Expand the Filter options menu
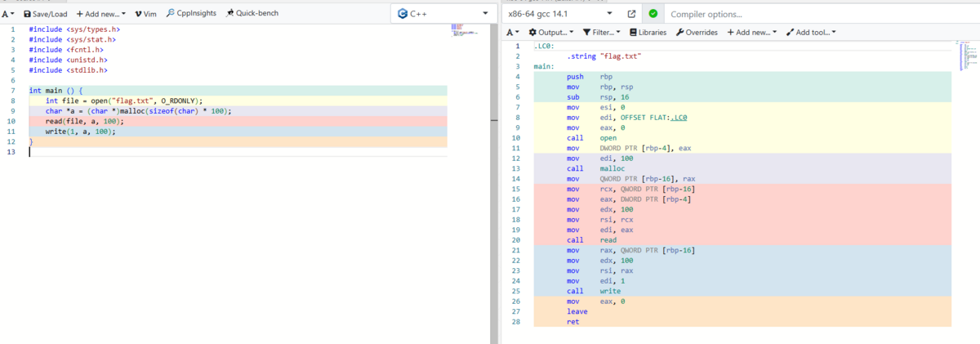This screenshot has height=344, width=980. [x=602, y=33]
